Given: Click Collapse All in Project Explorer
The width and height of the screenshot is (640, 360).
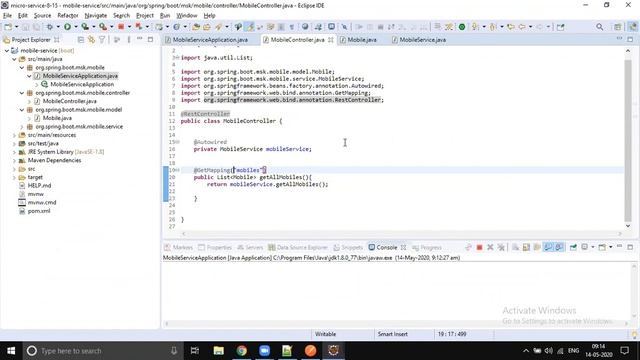Looking at the screenshot, I should [80, 40].
